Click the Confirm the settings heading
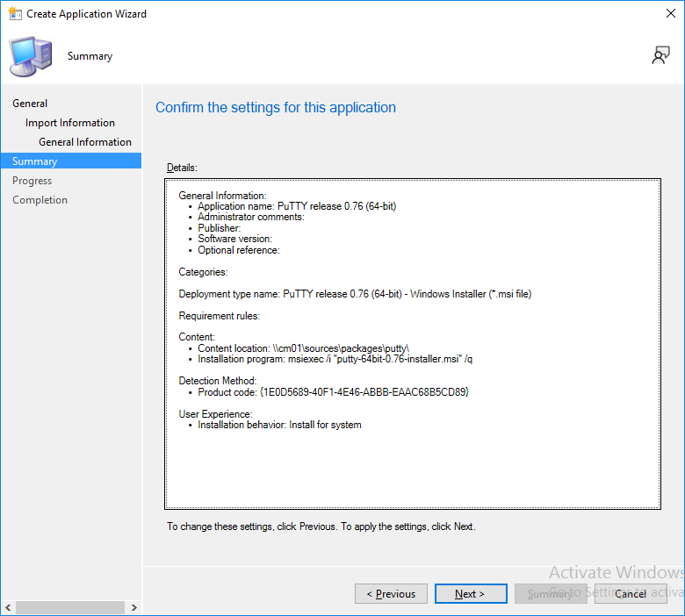685x616 pixels. coord(276,107)
